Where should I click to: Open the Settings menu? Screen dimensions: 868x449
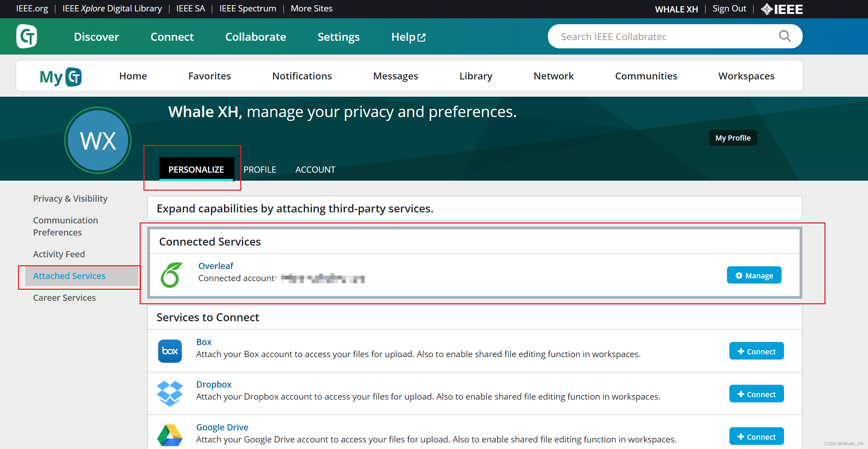pyautogui.click(x=338, y=37)
